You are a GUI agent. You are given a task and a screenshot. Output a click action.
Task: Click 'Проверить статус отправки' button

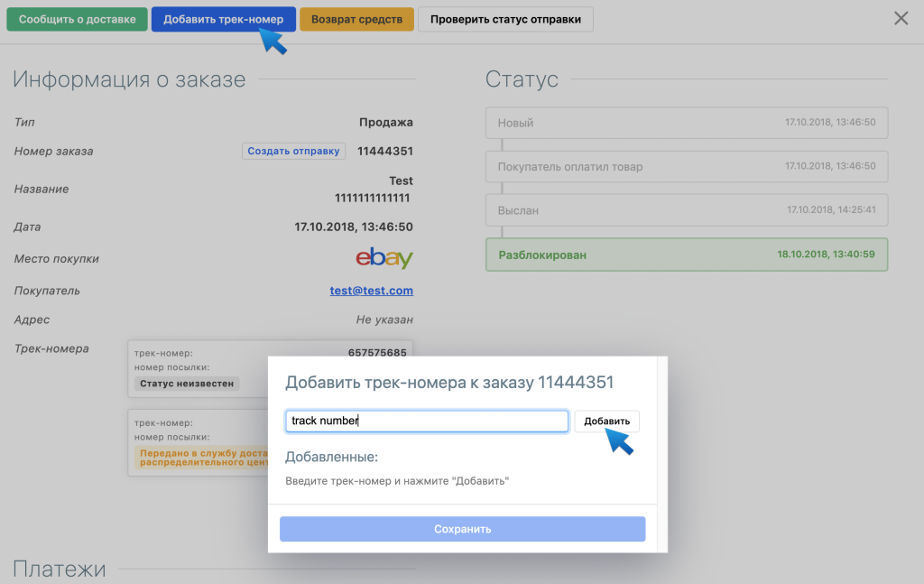click(x=505, y=19)
